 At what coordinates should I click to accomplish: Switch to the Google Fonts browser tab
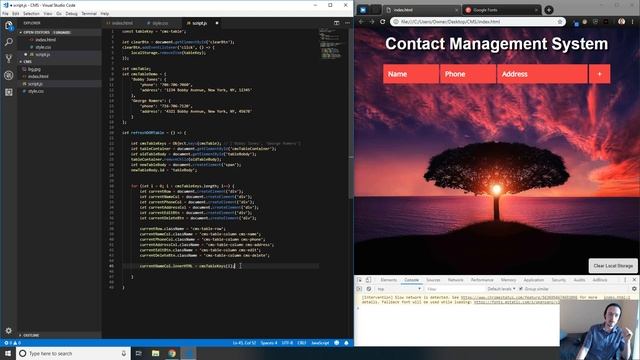502,10
